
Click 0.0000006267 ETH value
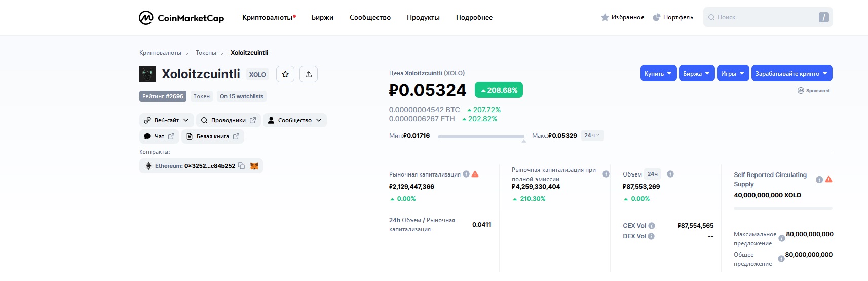pyautogui.click(x=422, y=119)
